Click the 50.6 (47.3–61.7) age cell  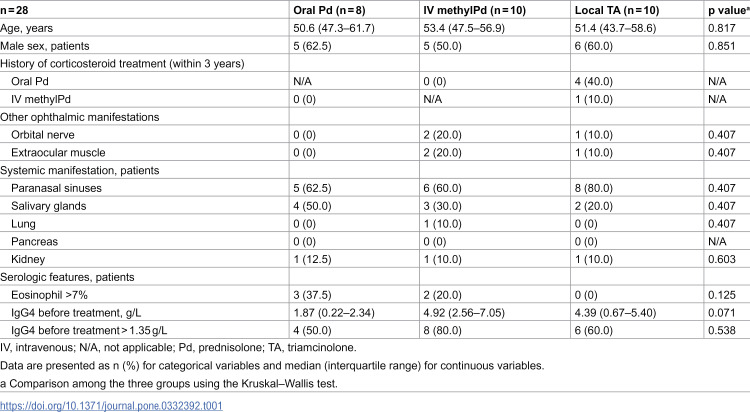pyautogui.click(x=334, y=28)
